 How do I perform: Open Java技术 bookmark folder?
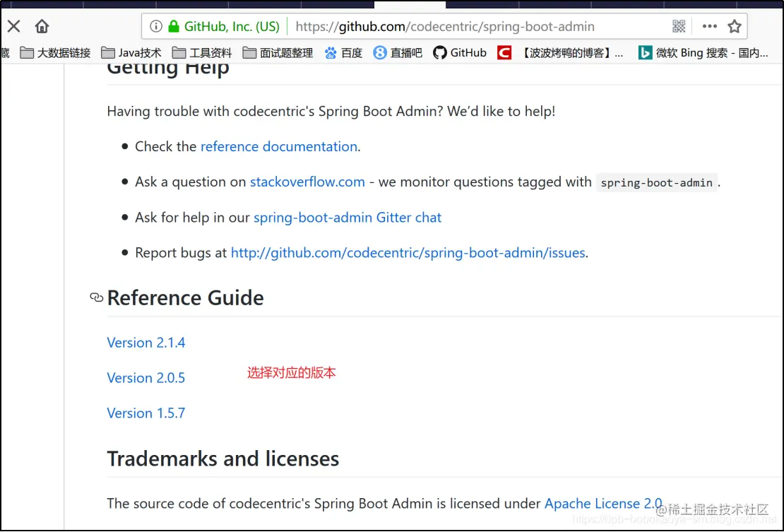coord(131,53)
